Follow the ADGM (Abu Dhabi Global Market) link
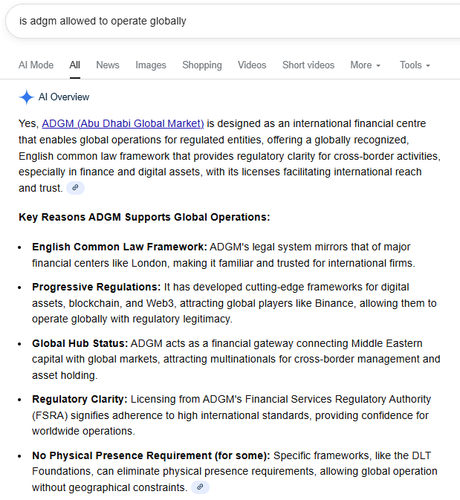This screenshot has height=500, width=460. pyautogui.click(x=123, y=124)
